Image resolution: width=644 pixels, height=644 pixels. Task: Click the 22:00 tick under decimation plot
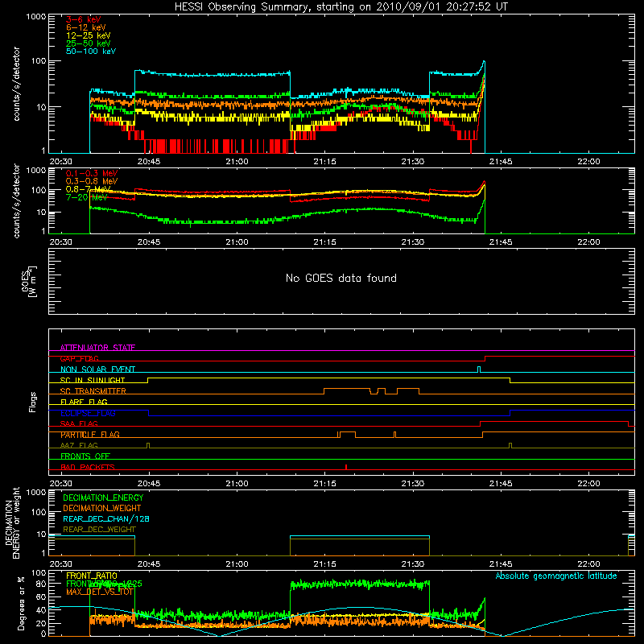click(x=588, y=564)
